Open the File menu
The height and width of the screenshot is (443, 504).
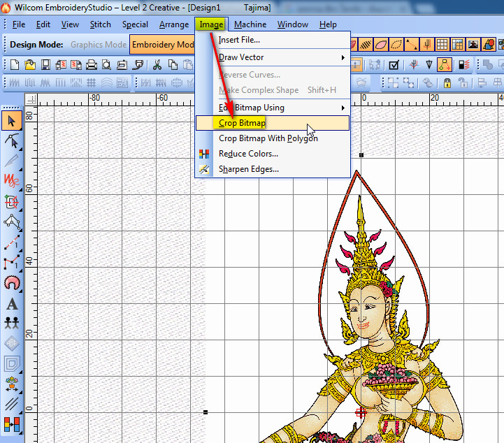(x=19, y=24)
